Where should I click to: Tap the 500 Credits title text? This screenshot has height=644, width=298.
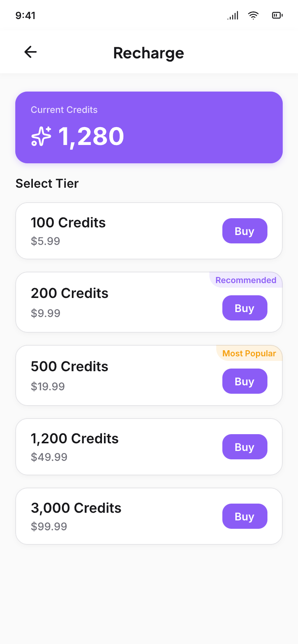pos(70,367)
